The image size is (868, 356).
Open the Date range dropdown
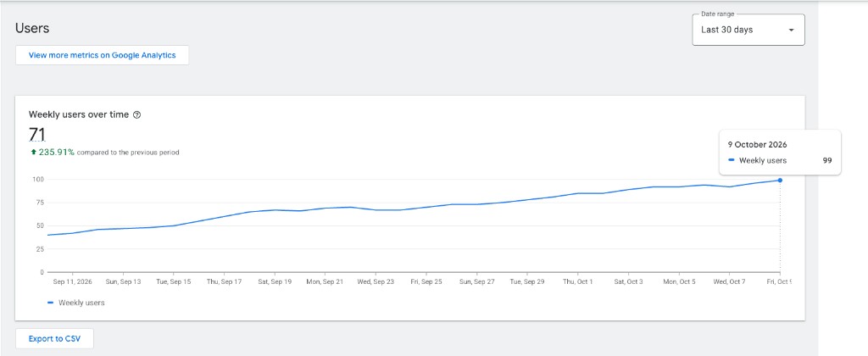point(748,30)
